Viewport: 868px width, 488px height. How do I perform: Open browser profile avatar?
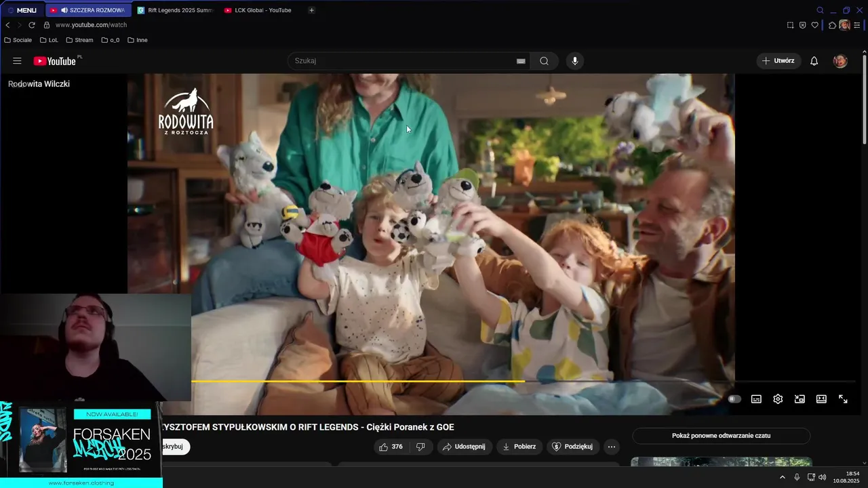(844, 25)
